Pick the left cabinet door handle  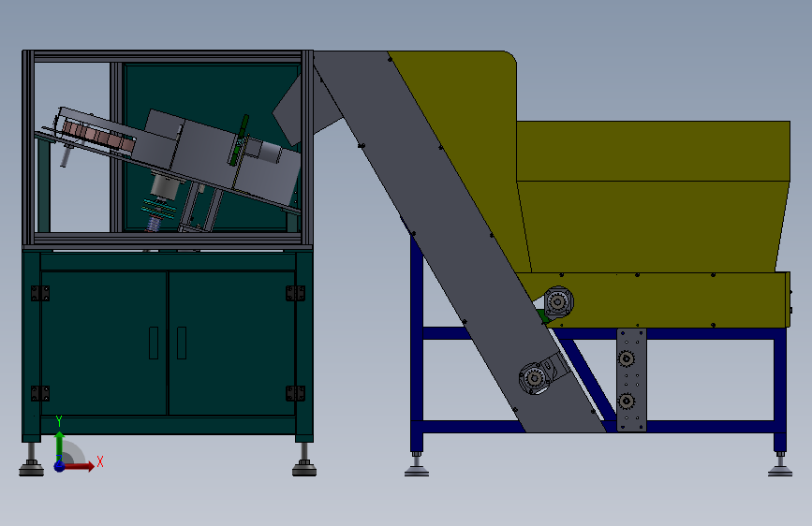coord(154,343)
